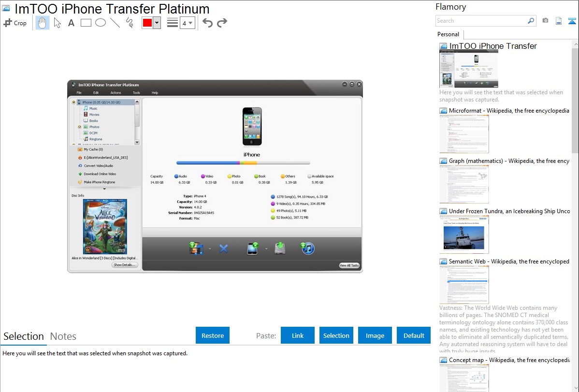579x392 pixels.
Task: Open the Under Frozen Tundra snapshot thumbnail
Action: [464, 234]
